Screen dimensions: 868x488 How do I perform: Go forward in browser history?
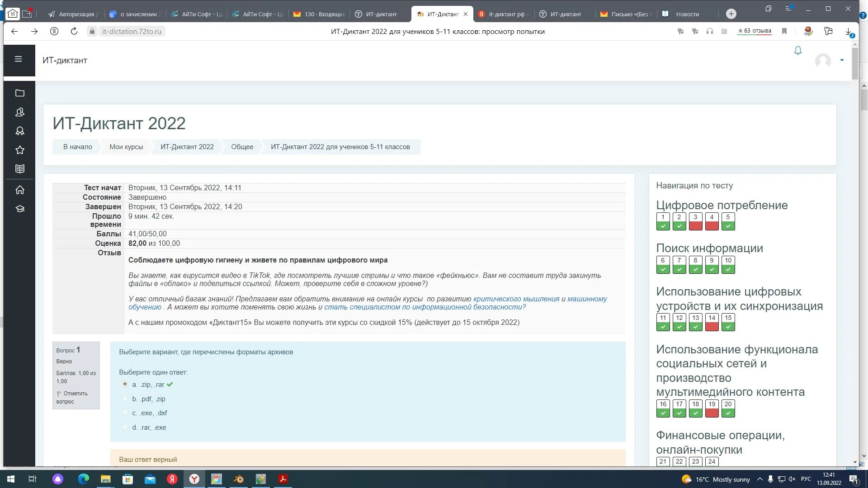coord(34,31)
